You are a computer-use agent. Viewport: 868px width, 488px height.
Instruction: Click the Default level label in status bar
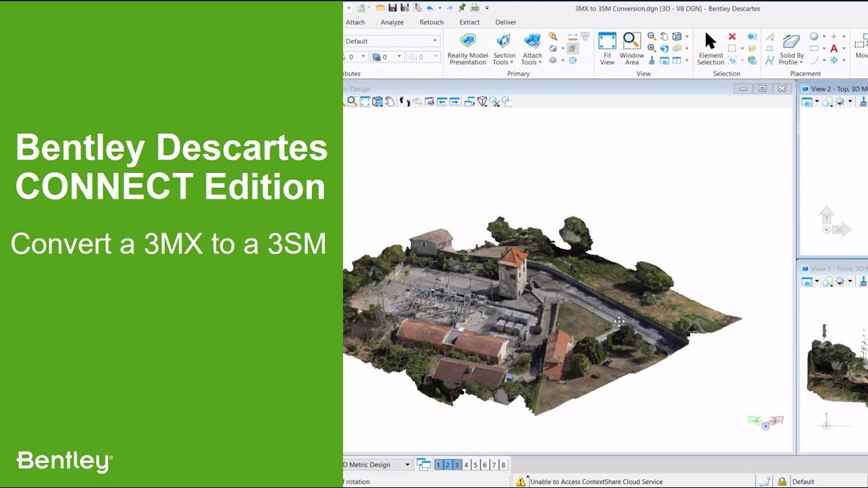click(x=803, y=482)
